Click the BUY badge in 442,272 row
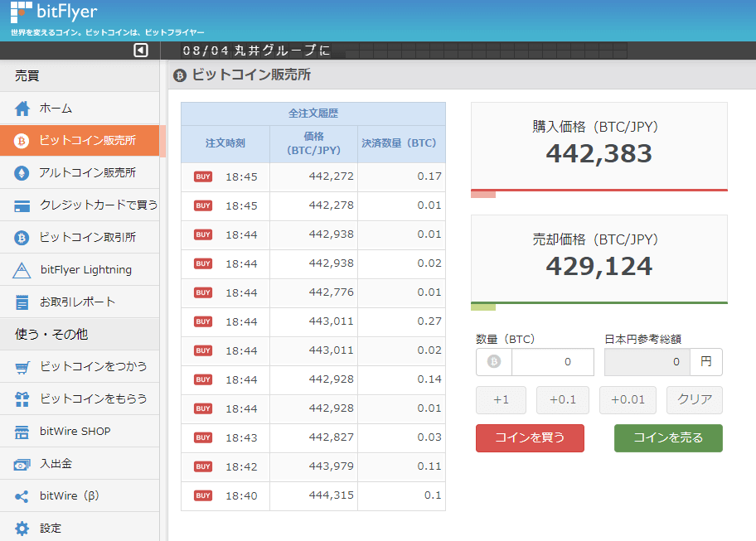This screenshot has height=541, width=756. tap(203, 176)
